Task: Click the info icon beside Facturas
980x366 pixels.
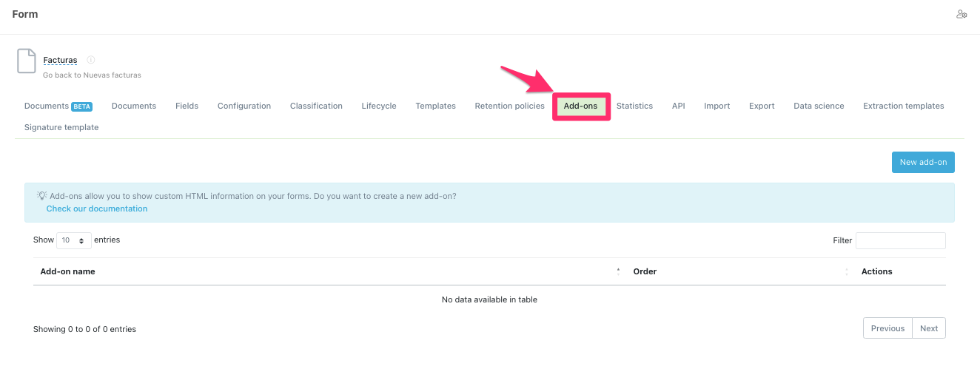Action: [91, 60]
